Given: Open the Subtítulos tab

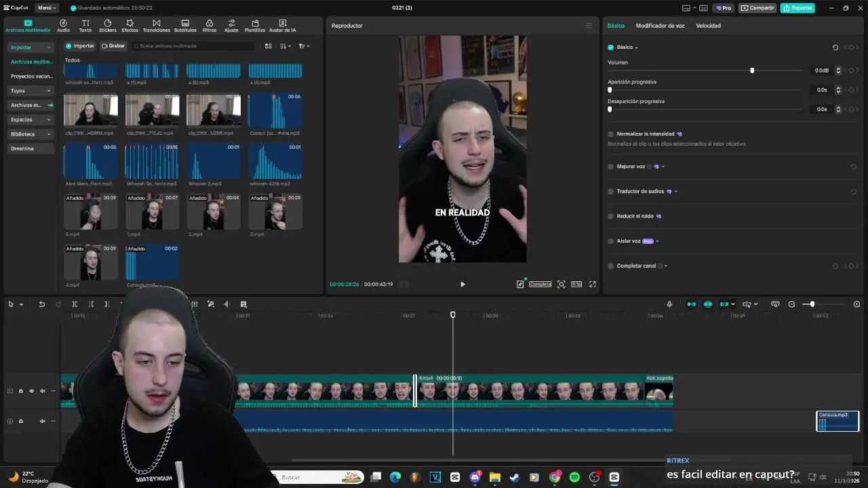Looking at the screenshot, I should 185,26.
